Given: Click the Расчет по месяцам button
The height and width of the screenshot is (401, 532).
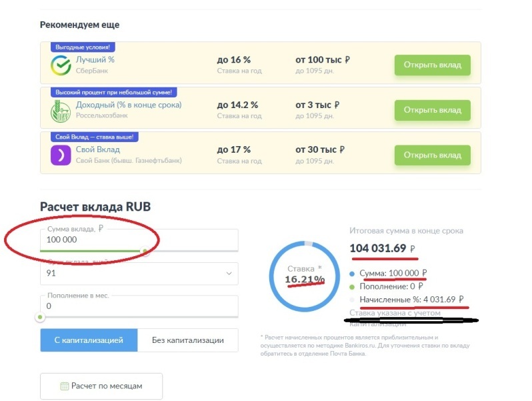Looking at the screenshot, I should pos(101,386).
